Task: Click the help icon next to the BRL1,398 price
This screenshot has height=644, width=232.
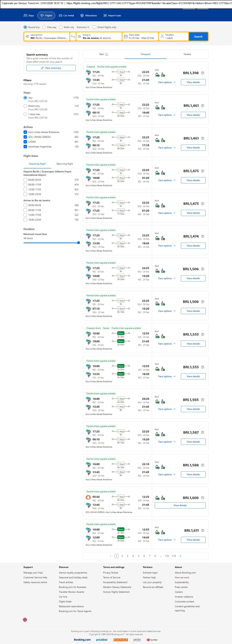Action: click(202, 73)
